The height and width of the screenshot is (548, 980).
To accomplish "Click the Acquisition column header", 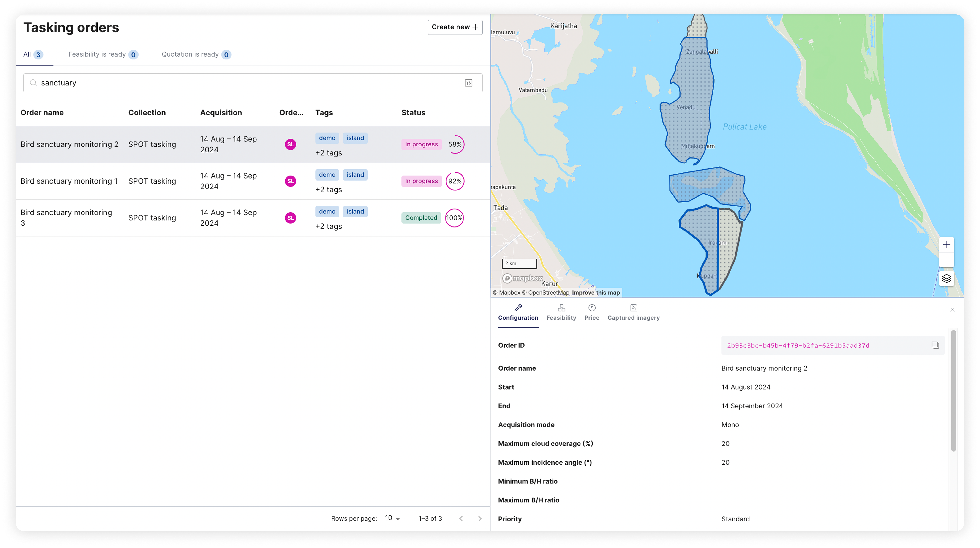I will (x=221, y=113).
